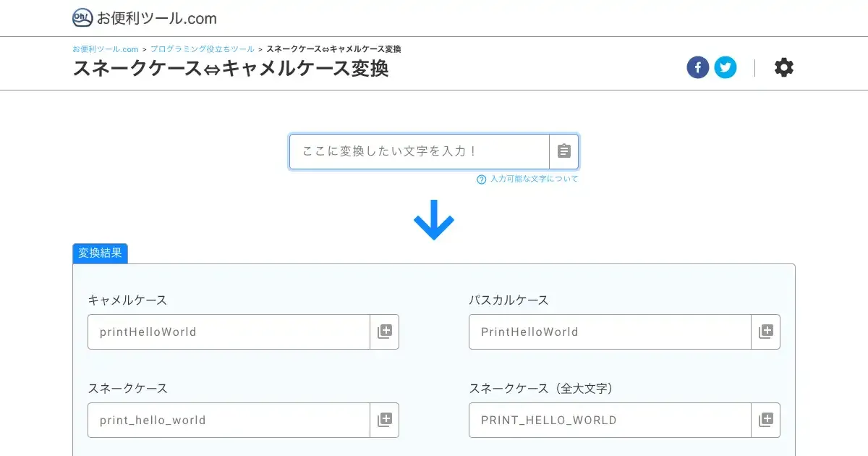Go to お便利ツール.com breadcrumb link

point(106,49)
